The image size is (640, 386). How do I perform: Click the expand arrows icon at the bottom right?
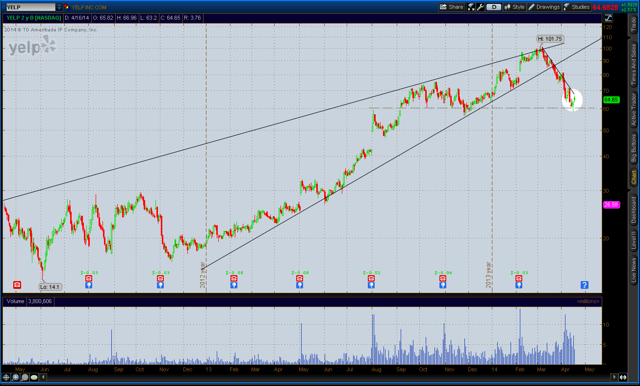tap(623, 377)
